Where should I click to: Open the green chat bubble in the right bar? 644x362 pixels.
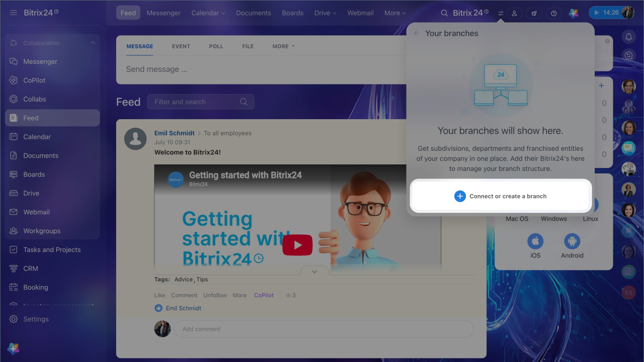click(x=628, y=148)
